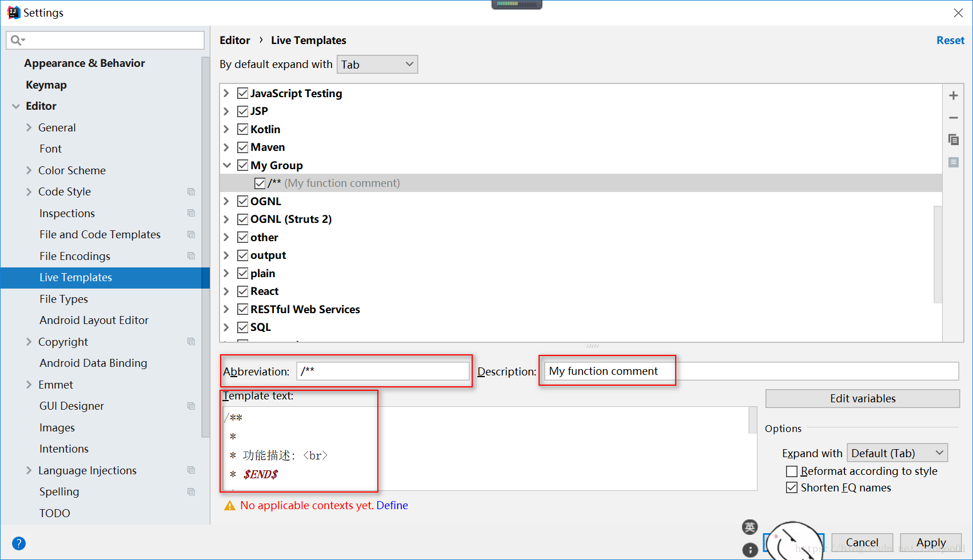
Task: Click the Editor breadcrumb
Action: tap(235, 41)
